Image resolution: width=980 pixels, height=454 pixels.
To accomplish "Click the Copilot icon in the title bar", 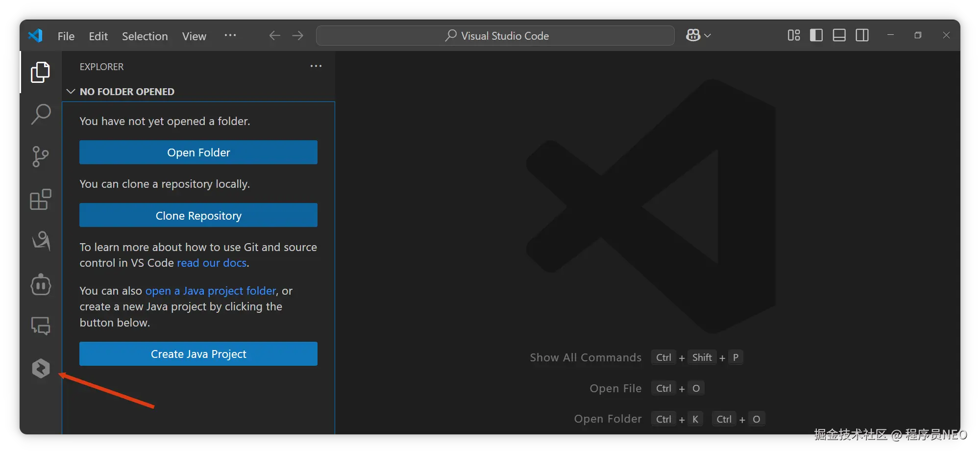I will [693, 35].
